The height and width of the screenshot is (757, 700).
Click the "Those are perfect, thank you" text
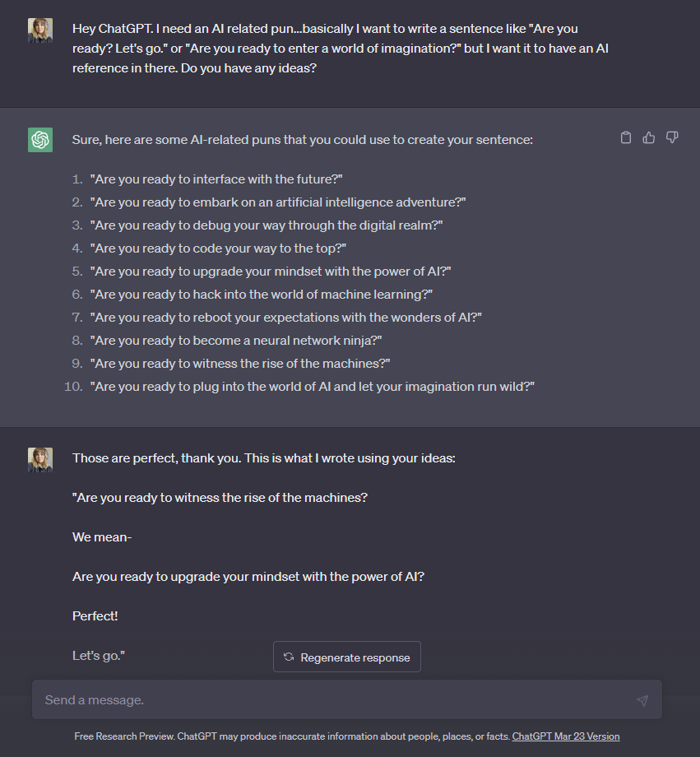[x=263, y=457]
